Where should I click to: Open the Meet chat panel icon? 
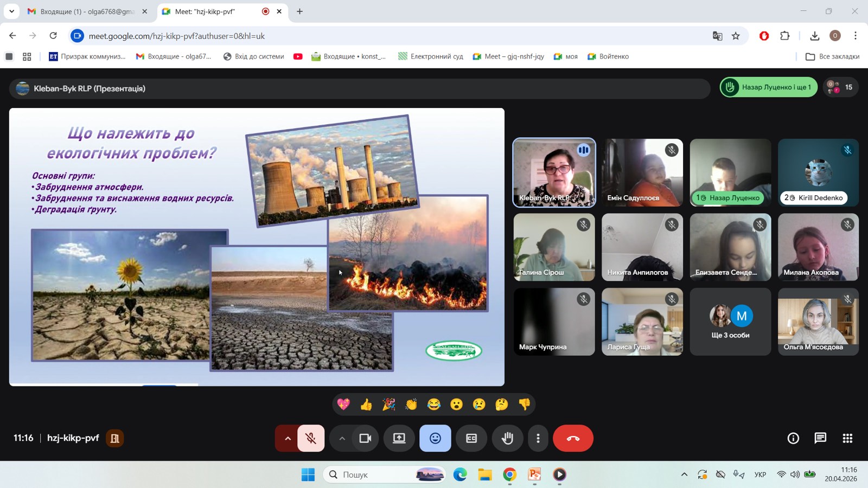[820, 438]
